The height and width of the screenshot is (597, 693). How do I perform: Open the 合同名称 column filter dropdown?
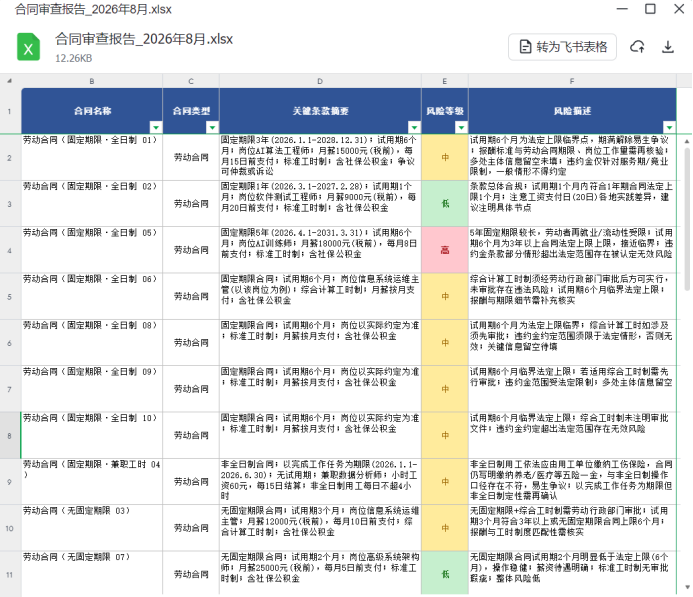[x=156, y=128]
